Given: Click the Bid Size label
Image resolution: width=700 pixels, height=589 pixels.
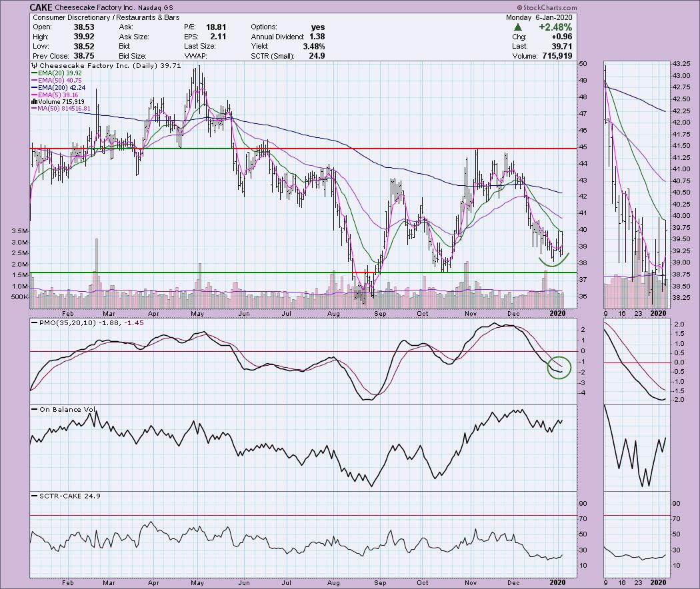Looking at the screenshot, I should coord(133,56).
